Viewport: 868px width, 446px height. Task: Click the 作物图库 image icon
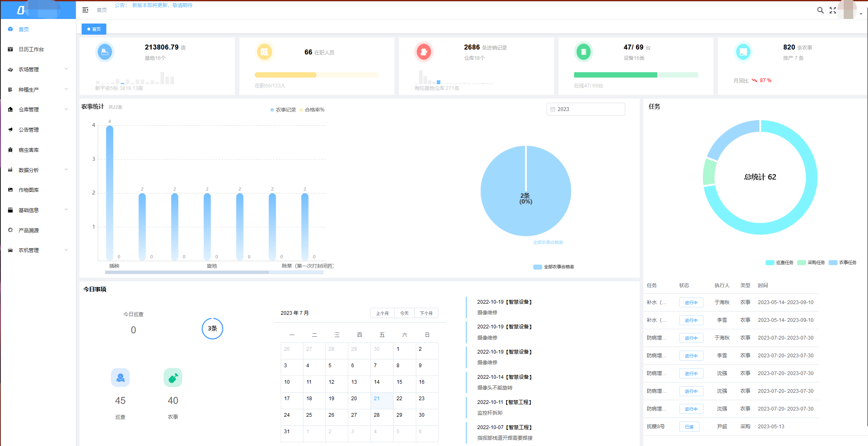coord(10,190)
